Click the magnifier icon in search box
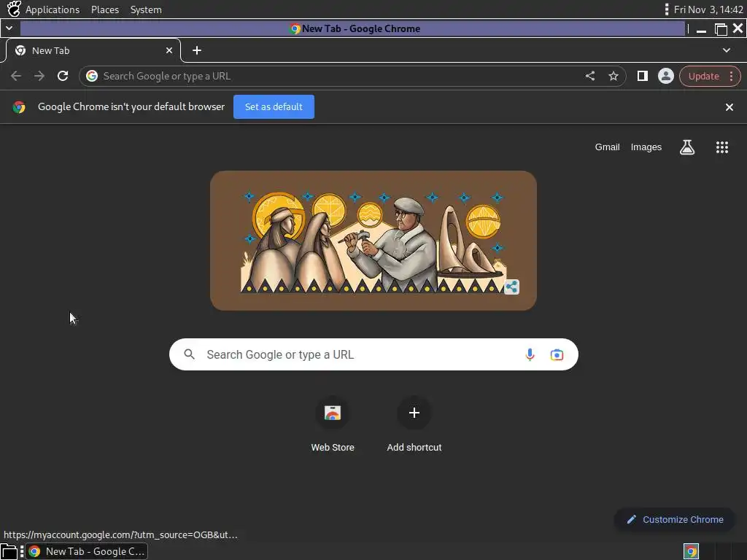Image resolution: width=747 pixels, height=560 pixels. coord(189,354)
